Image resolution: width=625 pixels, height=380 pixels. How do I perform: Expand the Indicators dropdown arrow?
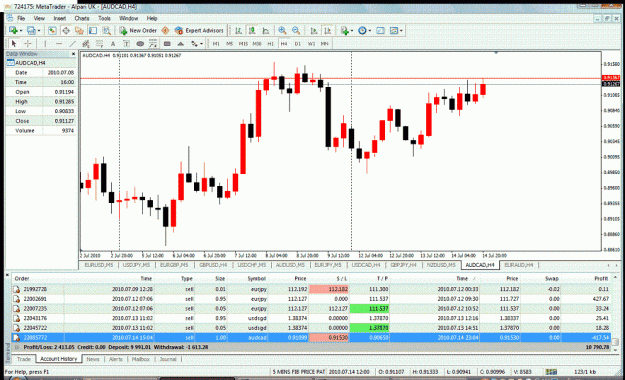pos(351,31)
